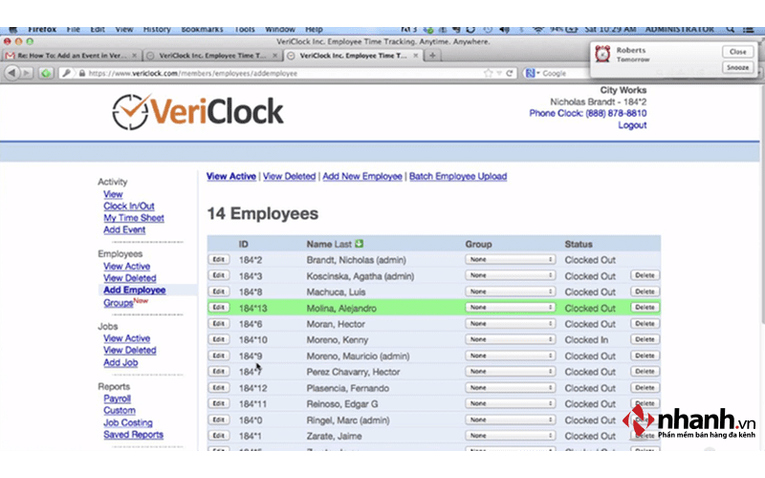Open the Group dropdown for Perez Chavarry

click(510, 372)
